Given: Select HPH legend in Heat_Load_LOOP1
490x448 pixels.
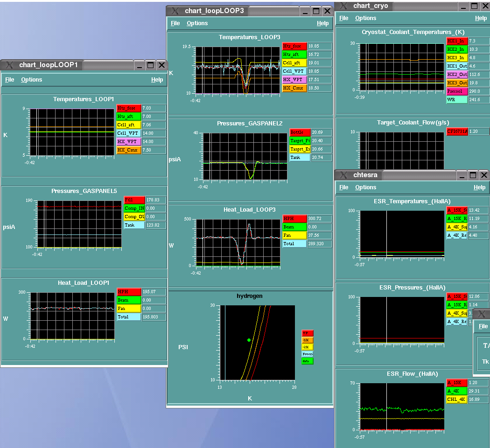Looking at the screenshot, I should [129, 291].
